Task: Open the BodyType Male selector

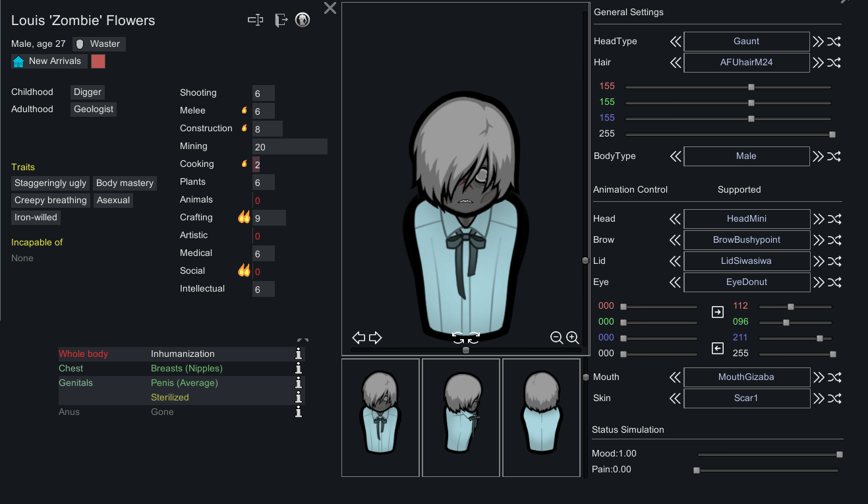Action: click(747, 156)
